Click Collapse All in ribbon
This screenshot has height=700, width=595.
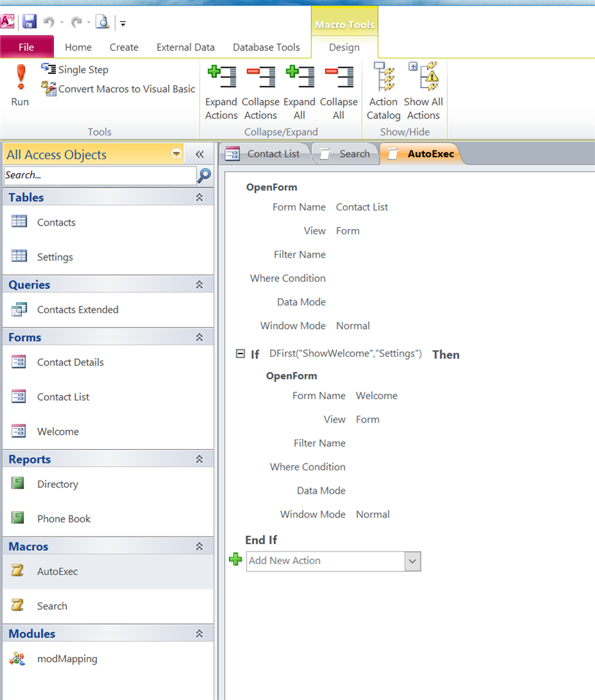[x=339, y=93]
